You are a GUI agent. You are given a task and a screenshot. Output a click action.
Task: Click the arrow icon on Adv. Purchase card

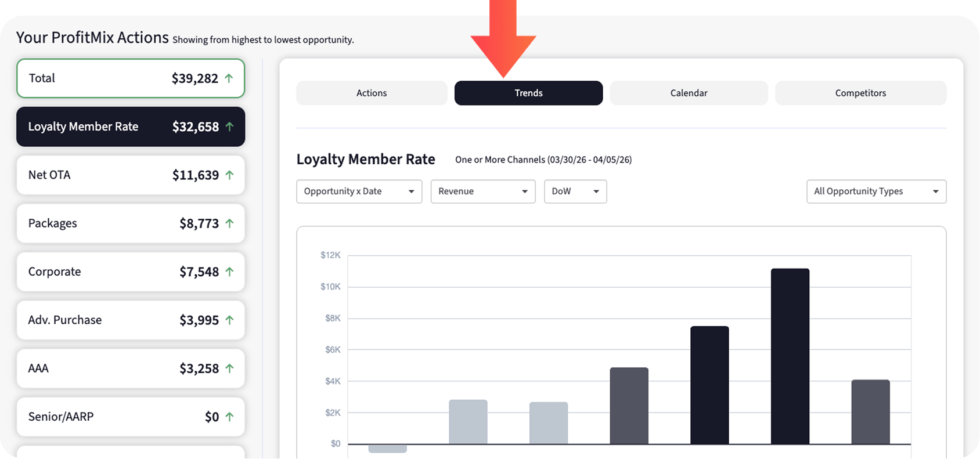229,320
